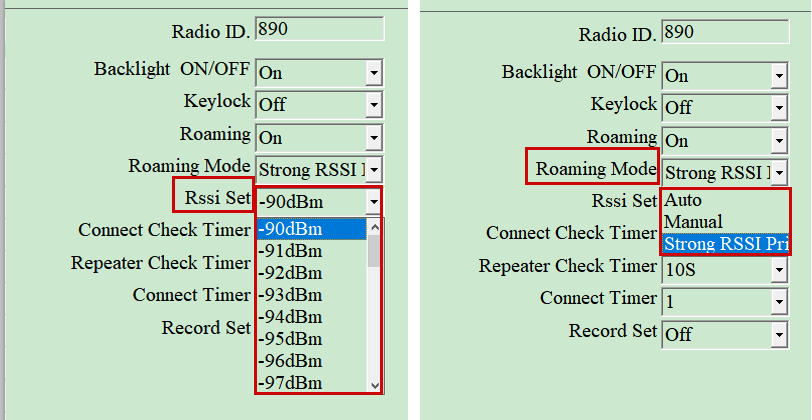The width and height of the screenshot is (812, 420).
Task: Expand Keylock dropdown in the left panel
Action: [x=374, y=105]
